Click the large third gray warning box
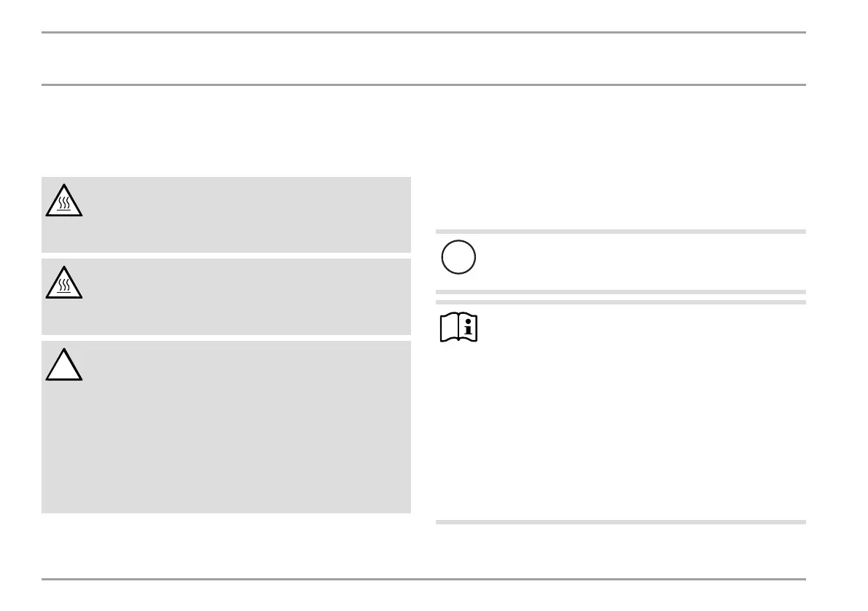The width and height of the screenshot is (868, 611). tap(227, 427)
